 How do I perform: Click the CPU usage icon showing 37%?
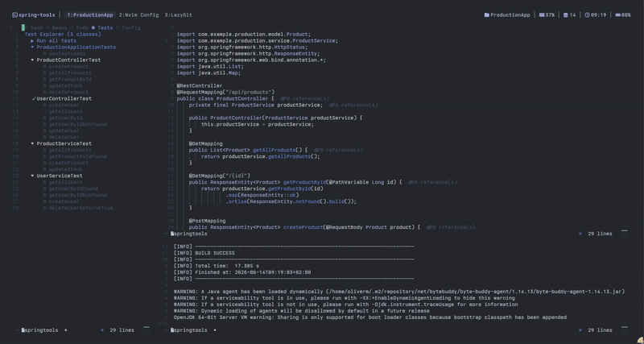click(x=542, y=15)
